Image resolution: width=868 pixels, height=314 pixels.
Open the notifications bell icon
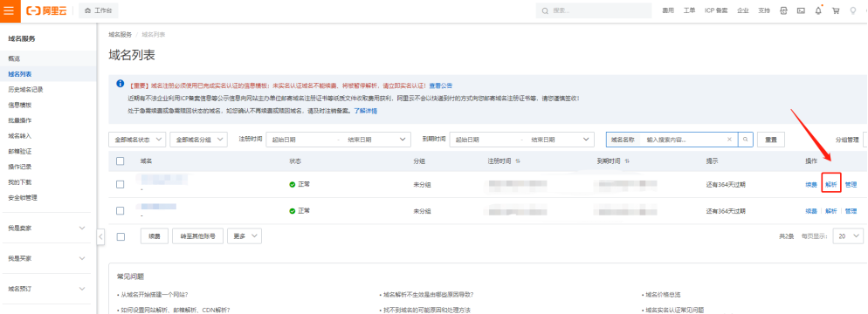coord(818,11)
